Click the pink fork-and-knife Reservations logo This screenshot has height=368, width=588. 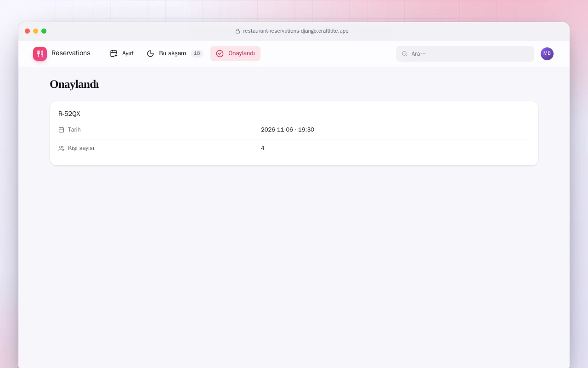click(x=40, y=54)
